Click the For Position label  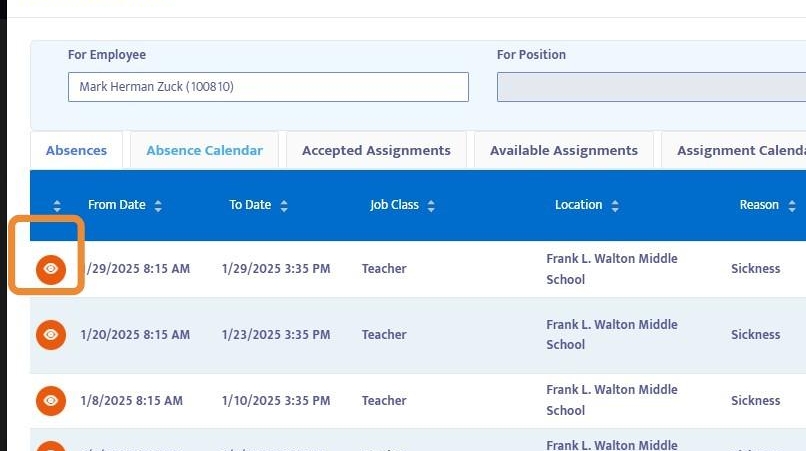[531, 55]
